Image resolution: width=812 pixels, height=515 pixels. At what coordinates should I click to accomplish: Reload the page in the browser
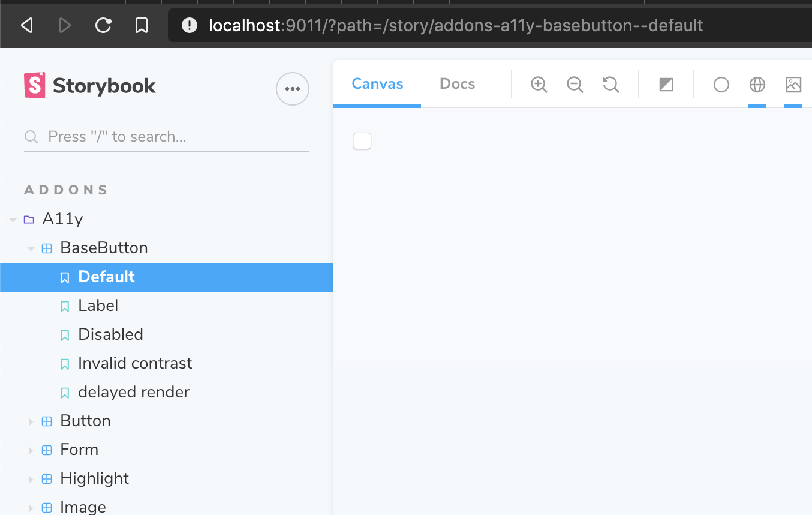click(x=103, y=25)
